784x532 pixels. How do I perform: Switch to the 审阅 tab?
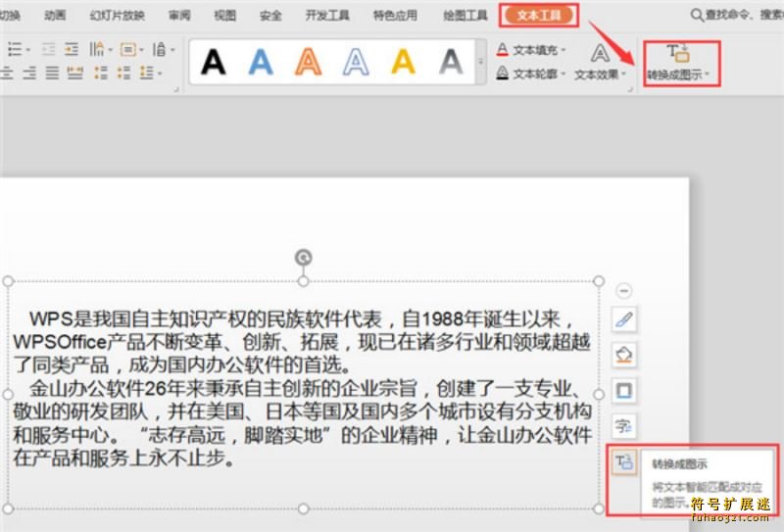click(x=179, y=16)
